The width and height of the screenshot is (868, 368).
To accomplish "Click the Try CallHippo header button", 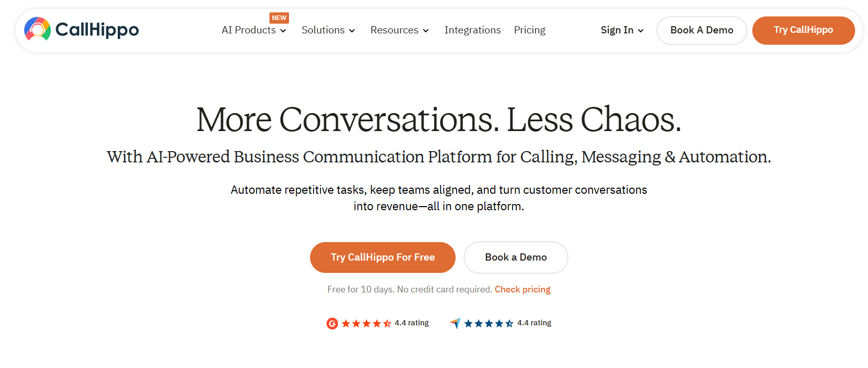I will pos(803,30).
